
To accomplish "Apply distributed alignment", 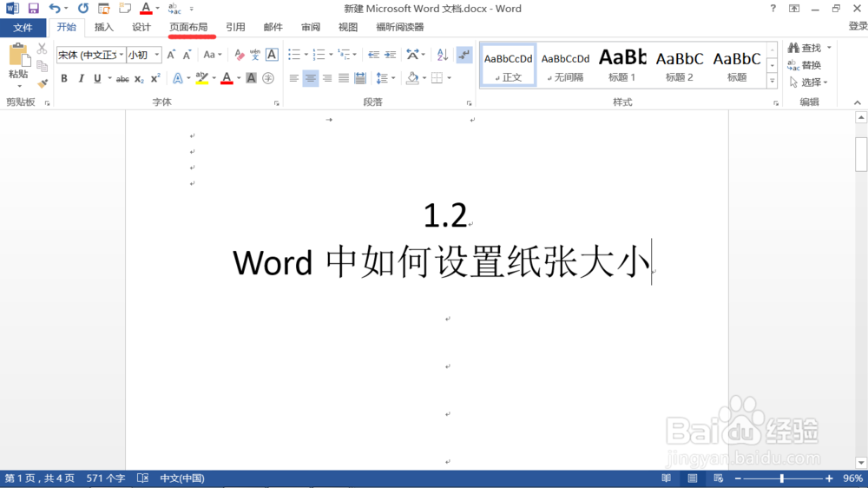I will point(360,78).
